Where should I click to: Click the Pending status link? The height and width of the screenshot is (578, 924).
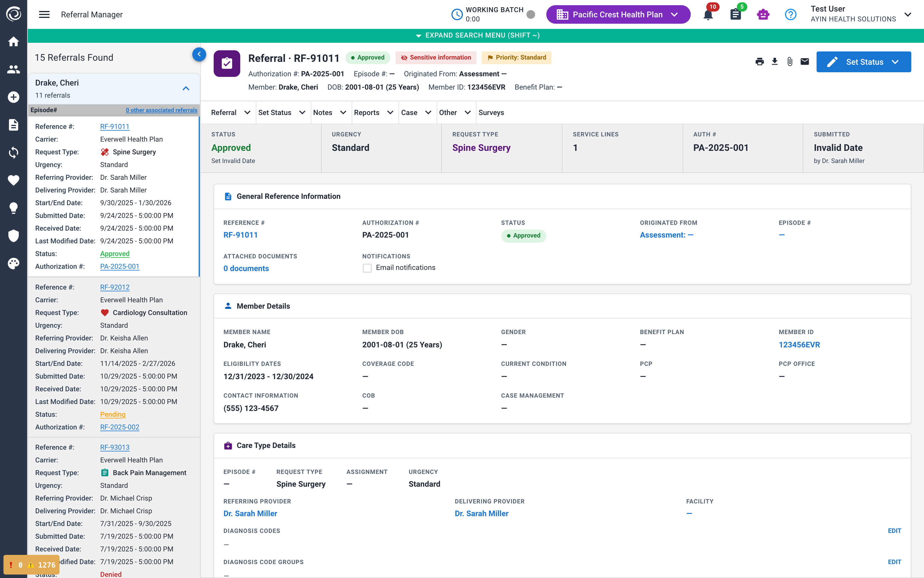[x=113, y=414]
